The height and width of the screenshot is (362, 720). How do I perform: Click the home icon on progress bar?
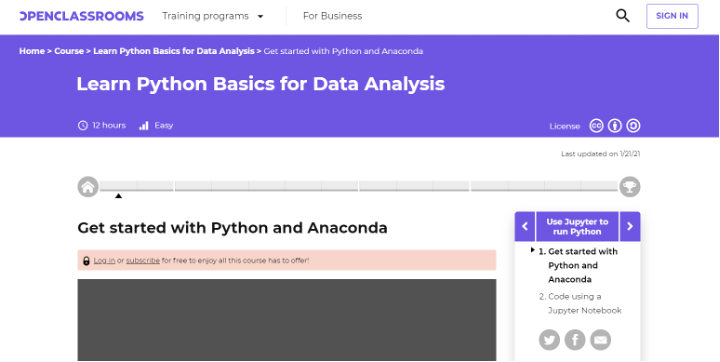click(x=88, y=187)
